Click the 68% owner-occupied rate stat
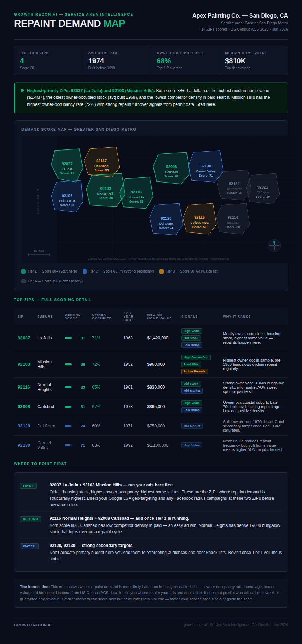Viewport: 302px width, 644px height. [x=164, y=61]
